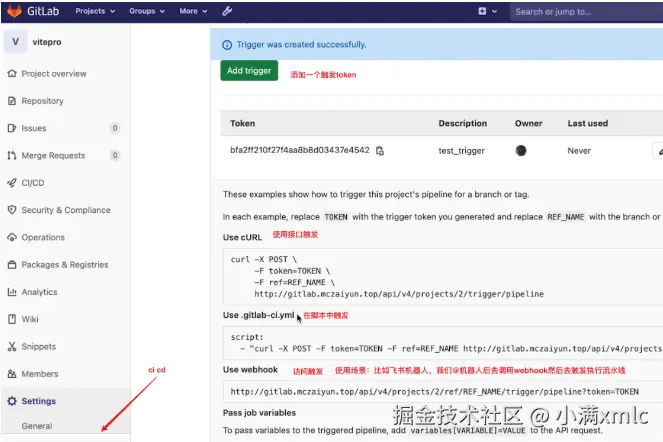Screen dimensions: 663x442
Task: Open the More dropdown menu
Action: point(193,11)
